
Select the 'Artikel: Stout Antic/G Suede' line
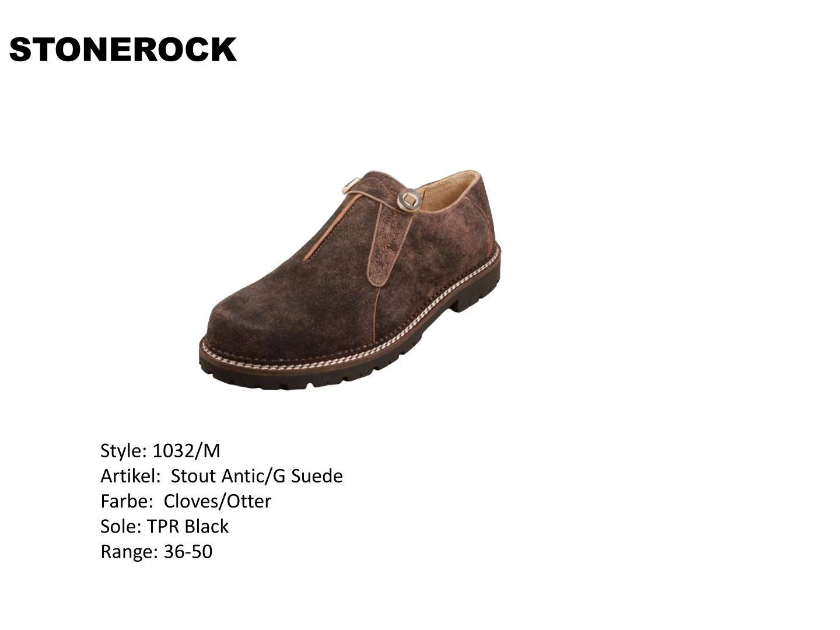[222, 476]
